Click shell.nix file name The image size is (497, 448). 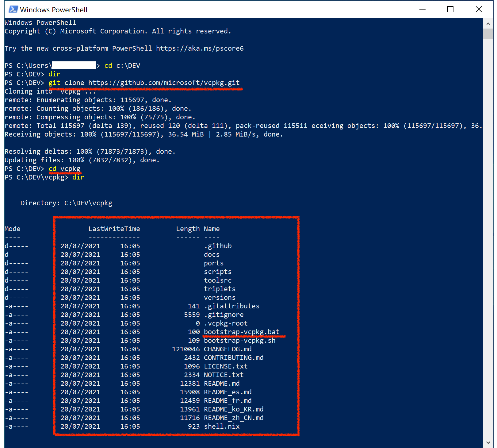(x=222, y=427)
